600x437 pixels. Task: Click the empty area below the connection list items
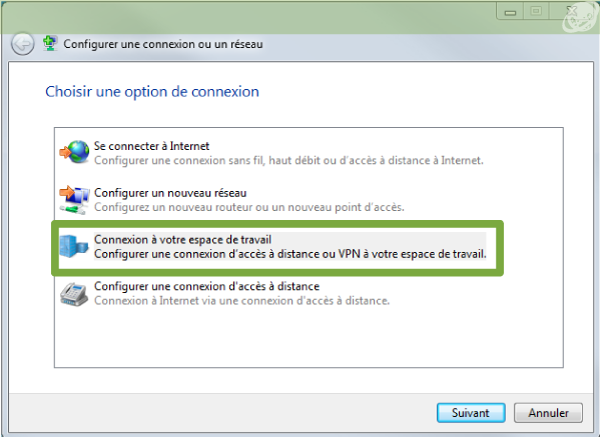[x=308, y=339]
